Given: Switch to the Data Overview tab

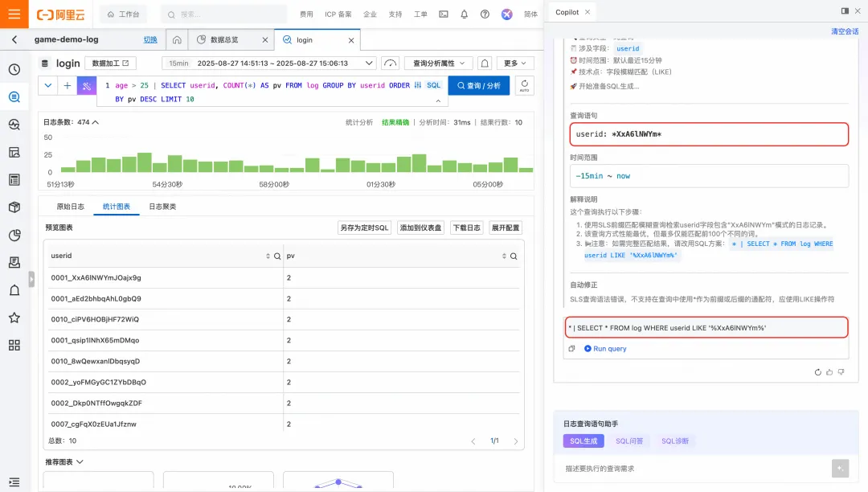Looking at the screenshot, I should tap(224, 40).
